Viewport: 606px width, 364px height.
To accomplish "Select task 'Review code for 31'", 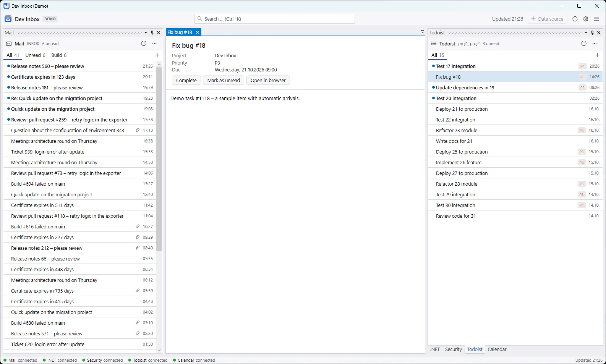I will [x=515, y=216].
